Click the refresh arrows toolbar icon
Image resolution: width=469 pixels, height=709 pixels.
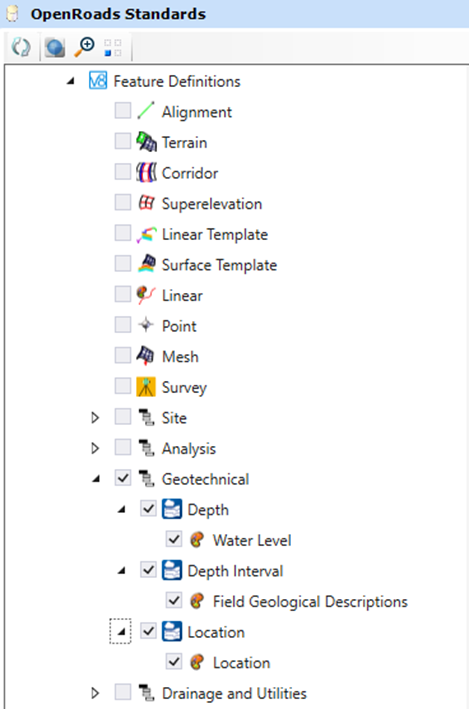[21, 47]
